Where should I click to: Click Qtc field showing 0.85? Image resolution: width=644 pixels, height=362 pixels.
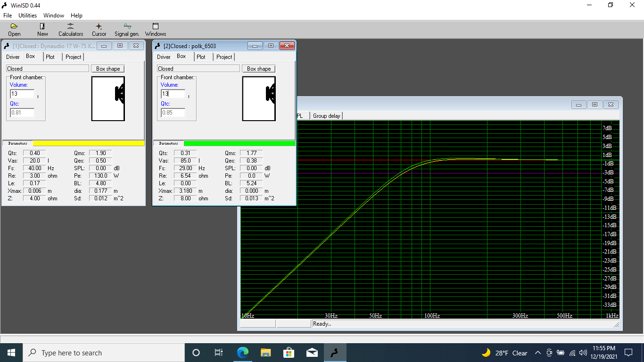click(x=173, y=113)
